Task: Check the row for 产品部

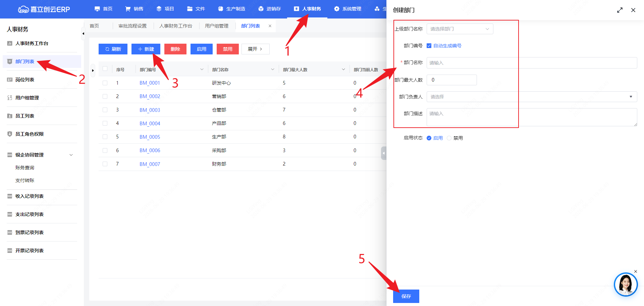Action: pyautogui.click(x=105, y=123)
